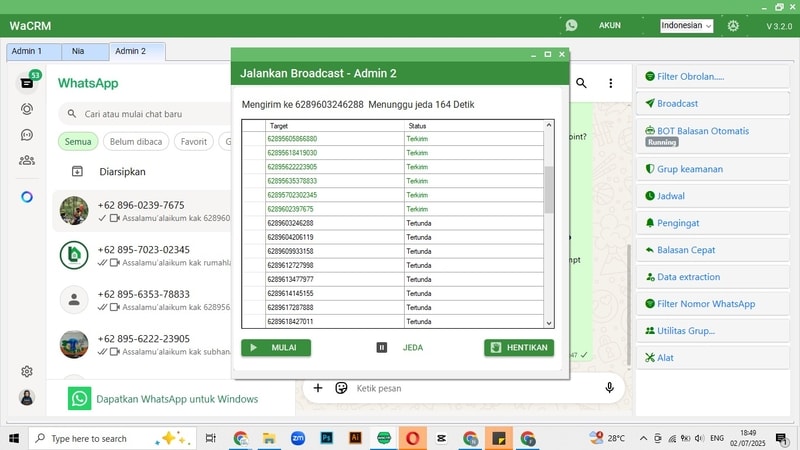Open Photoshop from the taskbar
The height and width of the screenshot is (450, 800).
[327, 438]
